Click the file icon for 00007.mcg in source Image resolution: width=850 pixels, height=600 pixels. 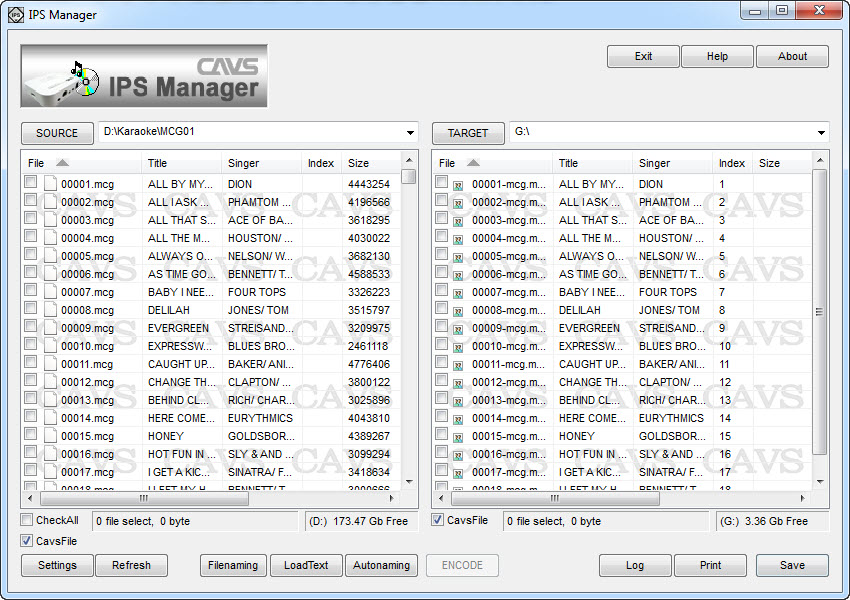[x=50, y=292]
